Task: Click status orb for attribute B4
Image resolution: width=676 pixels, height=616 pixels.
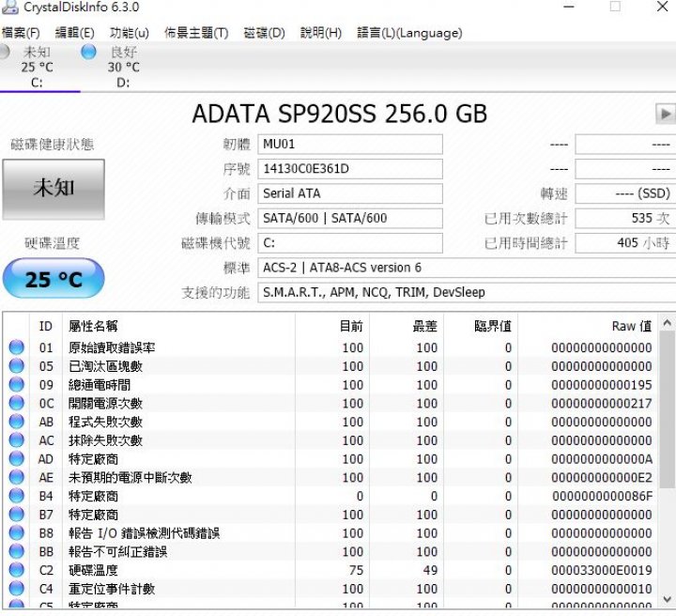Action: [16, 496]
